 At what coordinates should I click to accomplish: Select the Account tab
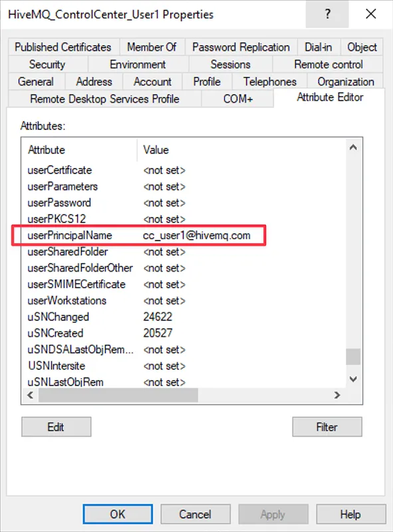[152, 81]
